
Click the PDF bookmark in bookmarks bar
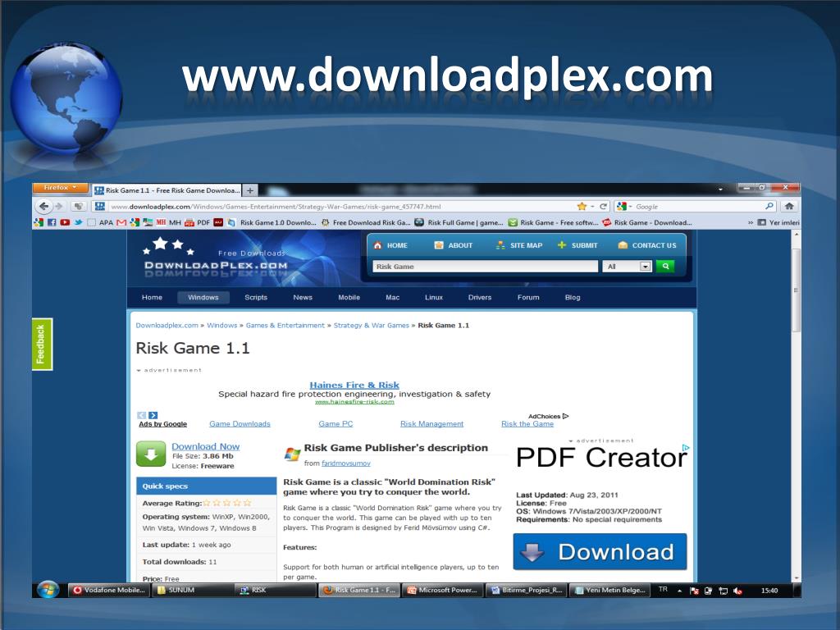click(x=197, y=222)
